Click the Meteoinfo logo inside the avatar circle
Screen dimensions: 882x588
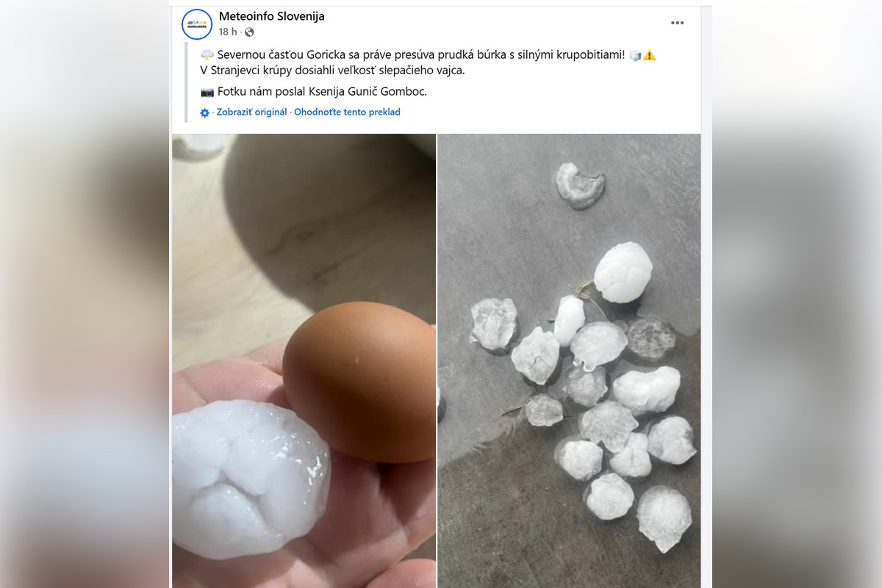pyautogui.click(x=196, y=24)
